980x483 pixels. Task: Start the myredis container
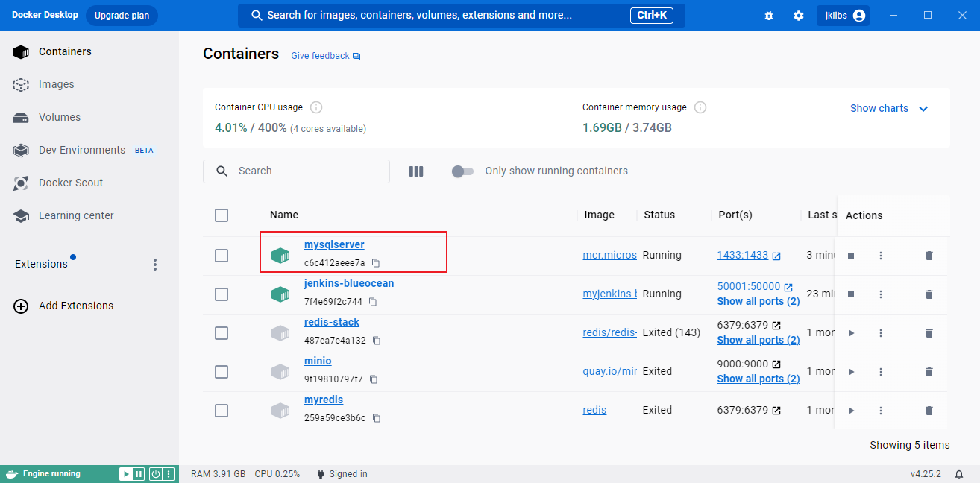[x=851, y=411]
